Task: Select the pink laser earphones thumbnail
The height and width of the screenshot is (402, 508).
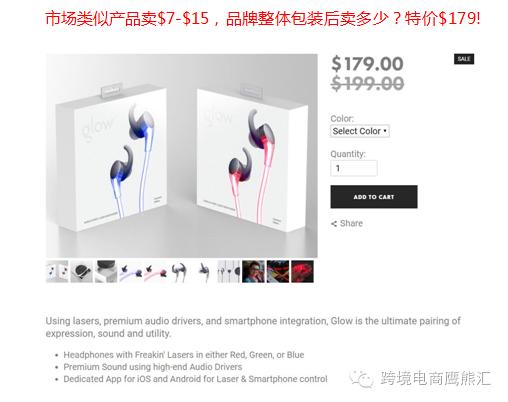Action: 155,271
